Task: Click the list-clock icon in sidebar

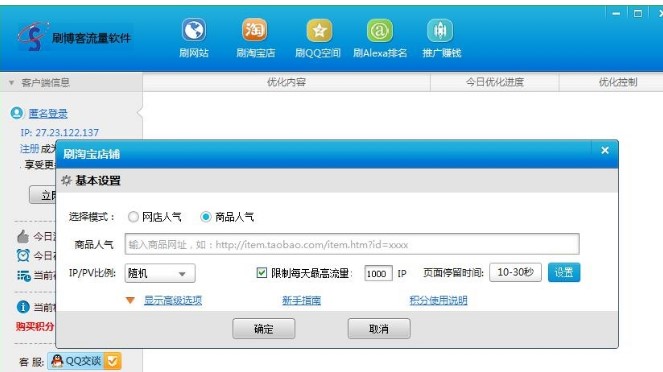Action: click(23, 276)
